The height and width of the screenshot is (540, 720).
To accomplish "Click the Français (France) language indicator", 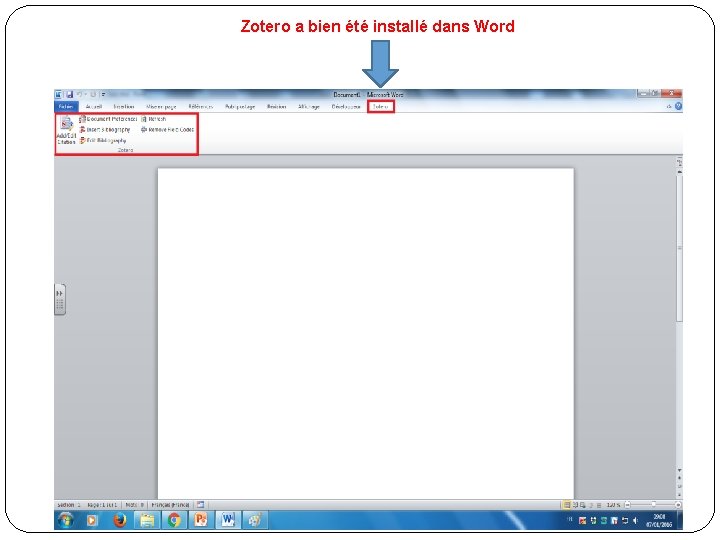I will [170, 505].
